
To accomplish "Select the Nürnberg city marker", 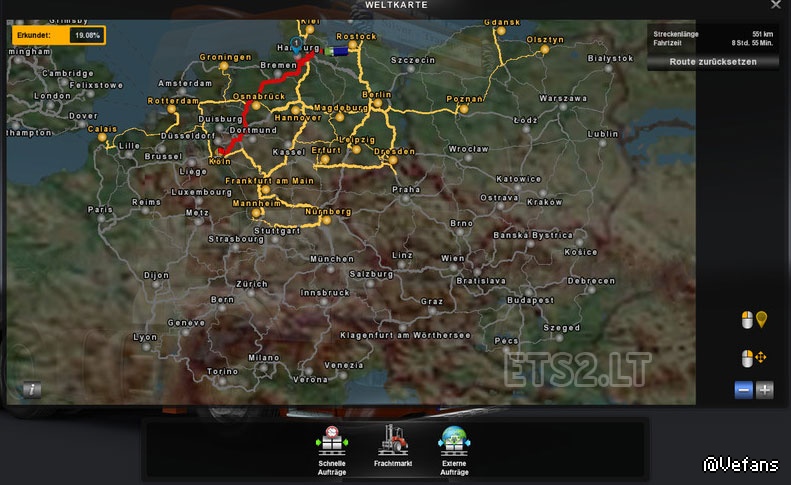I will (x=327, y=220).
